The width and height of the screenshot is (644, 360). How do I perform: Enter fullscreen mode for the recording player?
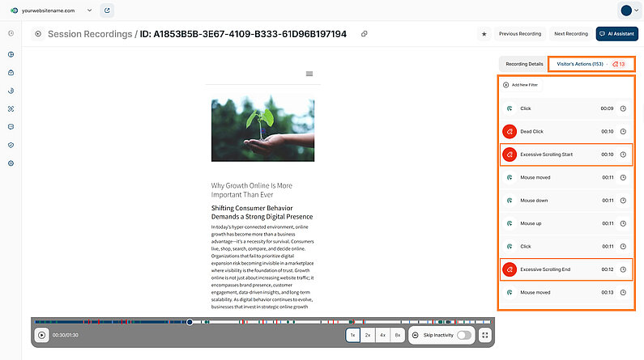[485, 334]
